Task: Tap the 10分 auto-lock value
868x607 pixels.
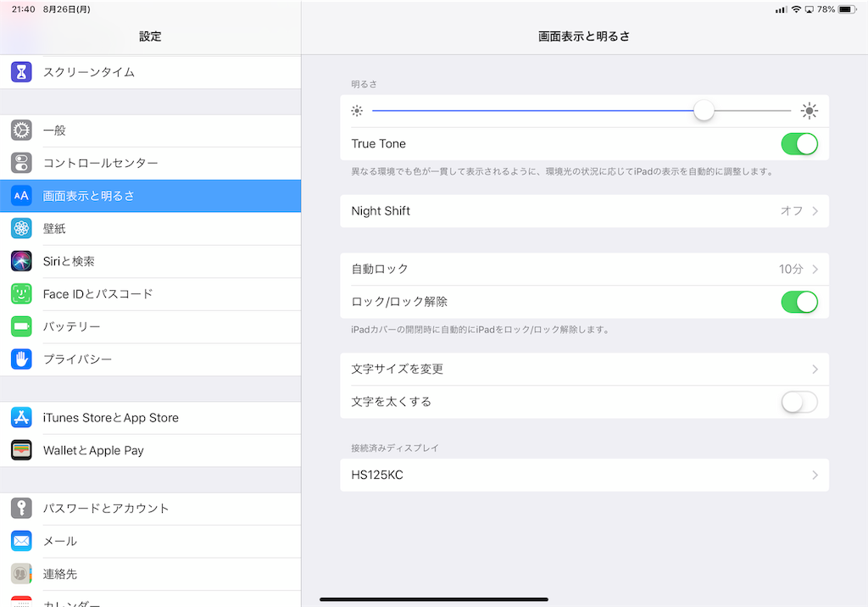Action: click(791, 269)
